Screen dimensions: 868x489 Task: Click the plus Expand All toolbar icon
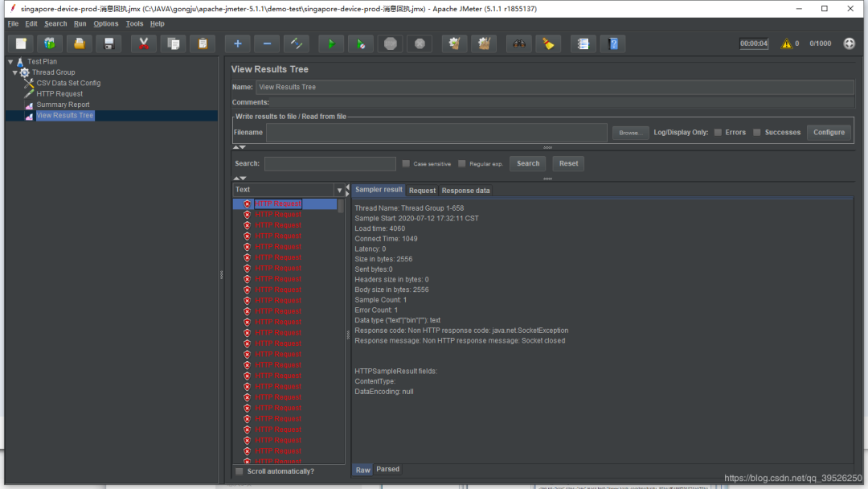click(x=238, y=43)
